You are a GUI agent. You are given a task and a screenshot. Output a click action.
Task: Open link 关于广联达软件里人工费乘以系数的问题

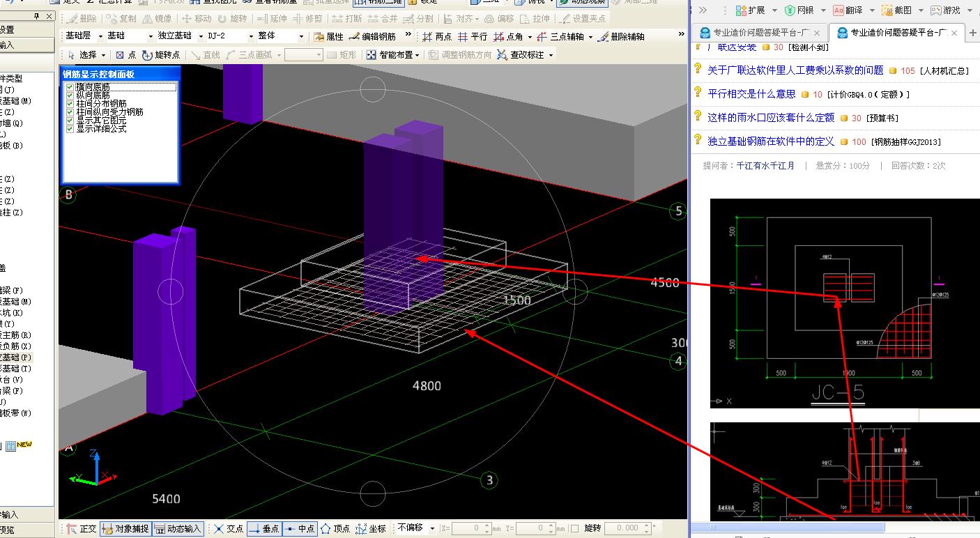[795, 70]
